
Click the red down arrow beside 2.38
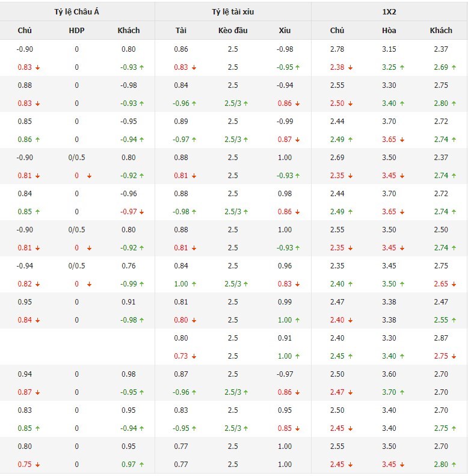tap(350, 67)
